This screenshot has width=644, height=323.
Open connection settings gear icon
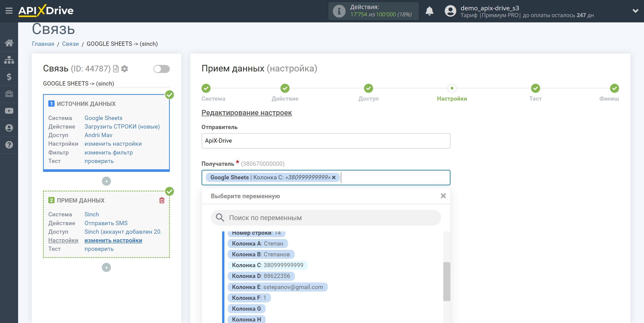(x=125, y=69)
